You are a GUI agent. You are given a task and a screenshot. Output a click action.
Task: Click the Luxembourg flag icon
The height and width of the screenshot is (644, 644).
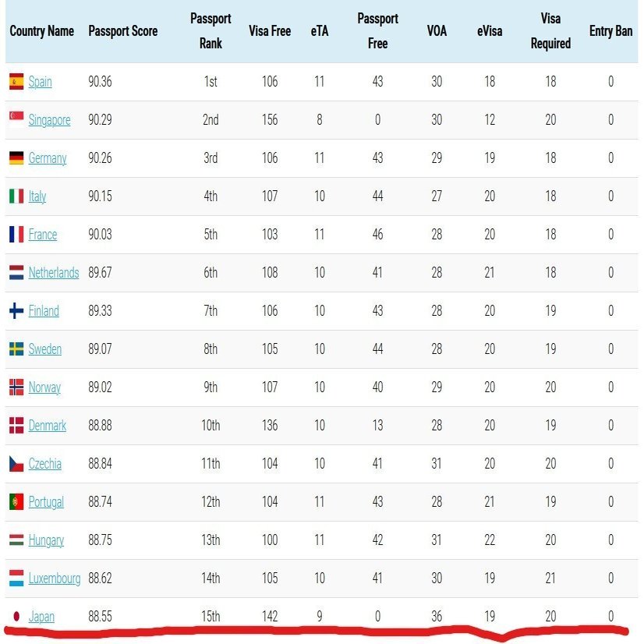(16, 578)
